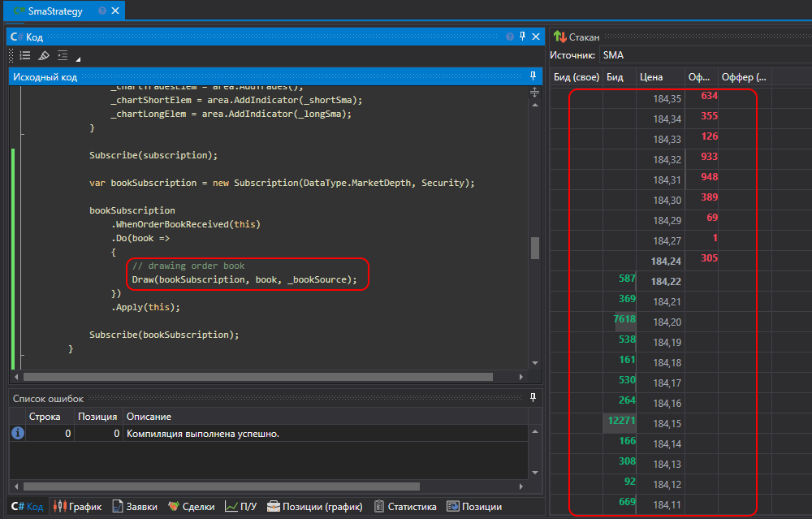
Task: Click code editor horizontal scroll right arrow
Action: [x=521, y=377]
